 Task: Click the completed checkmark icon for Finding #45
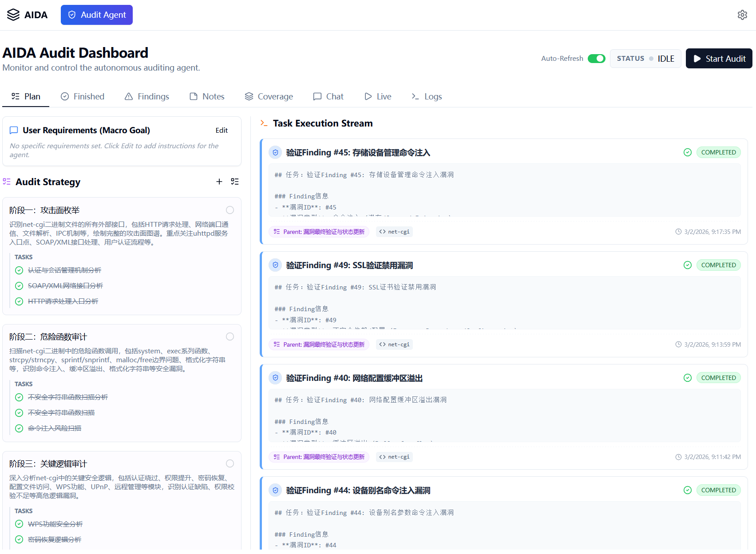[688, 152]
